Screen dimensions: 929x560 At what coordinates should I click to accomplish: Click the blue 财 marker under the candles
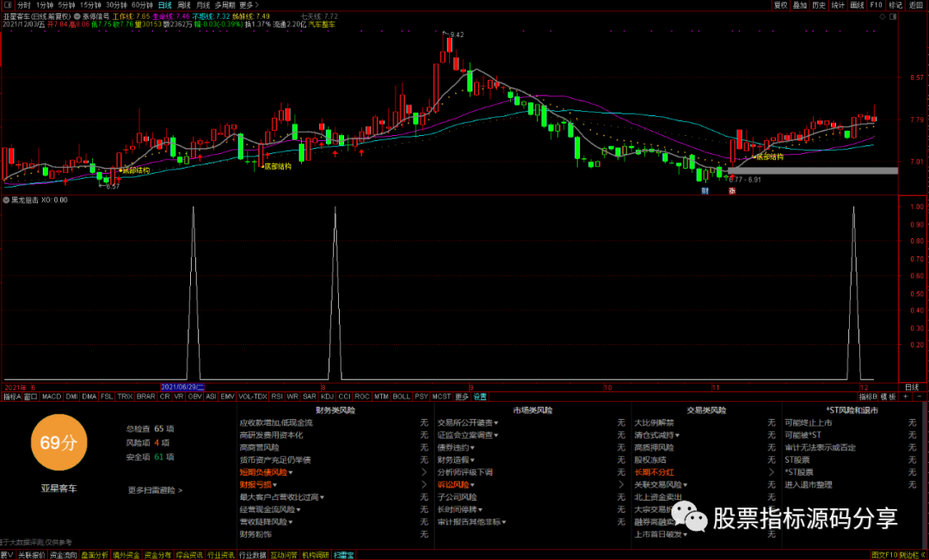[x=705, y=191]
